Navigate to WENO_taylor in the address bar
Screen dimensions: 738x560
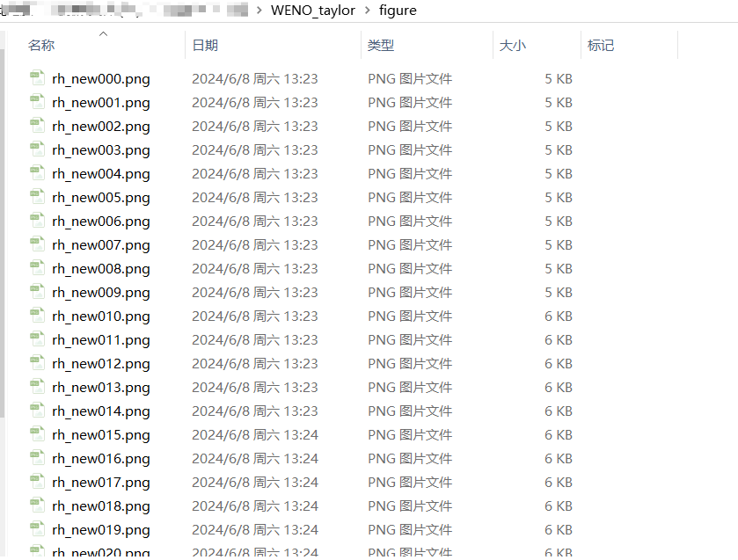tap(312, 11)
